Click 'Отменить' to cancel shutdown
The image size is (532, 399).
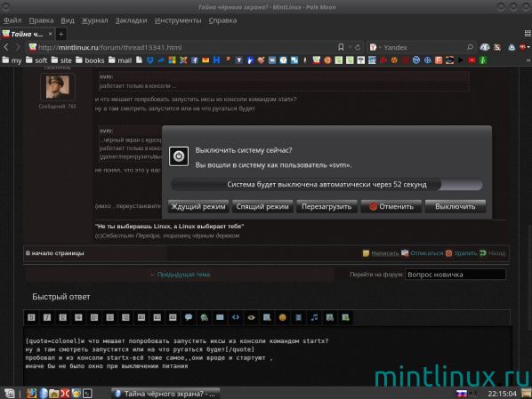391,206
